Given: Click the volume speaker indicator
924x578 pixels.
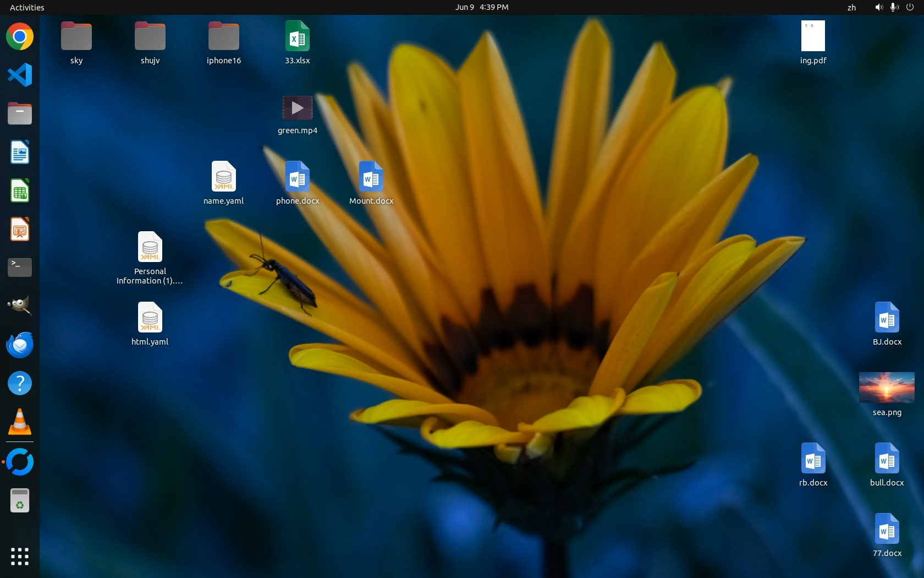Looking at the screenshot, I should [878, 7].
